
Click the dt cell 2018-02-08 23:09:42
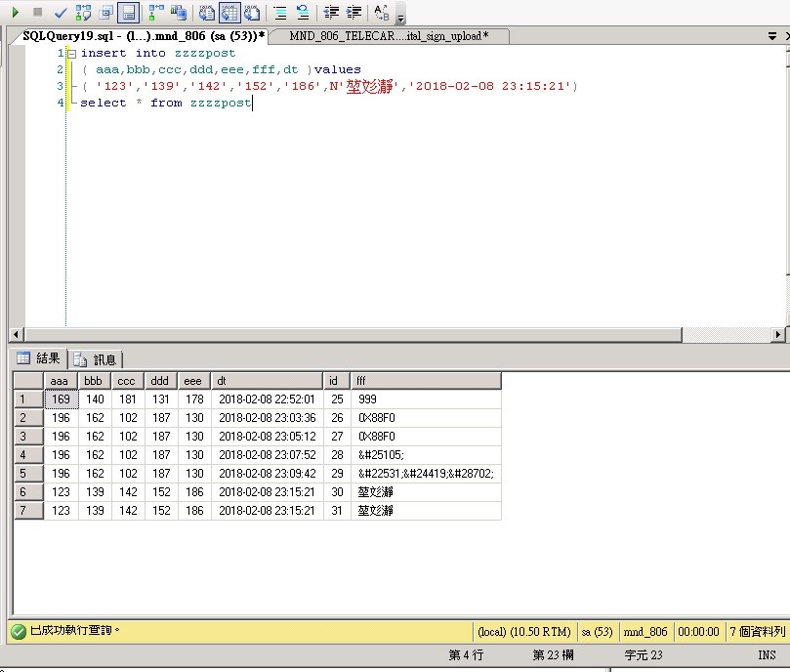(267, 474)
